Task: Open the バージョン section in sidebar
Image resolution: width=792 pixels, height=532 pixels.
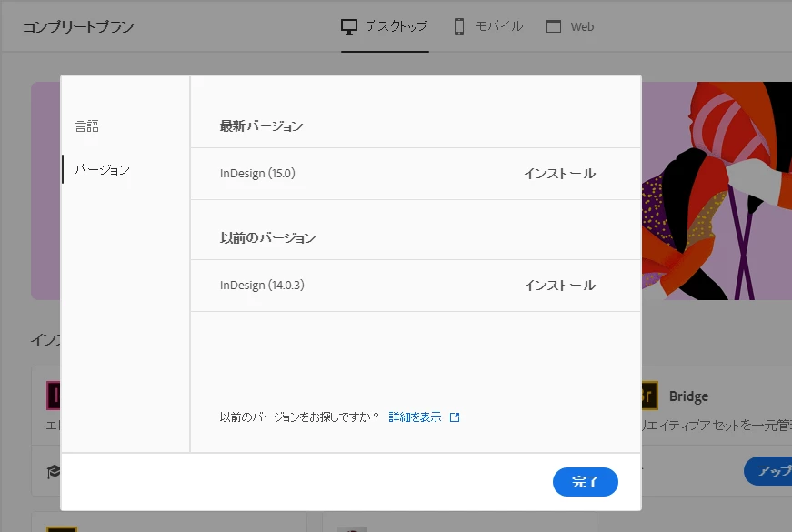Action: click(x=102, y=169)
